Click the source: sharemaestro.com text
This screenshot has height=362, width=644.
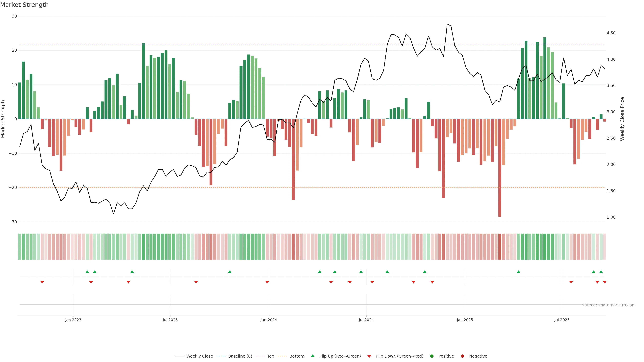[609, 305]
